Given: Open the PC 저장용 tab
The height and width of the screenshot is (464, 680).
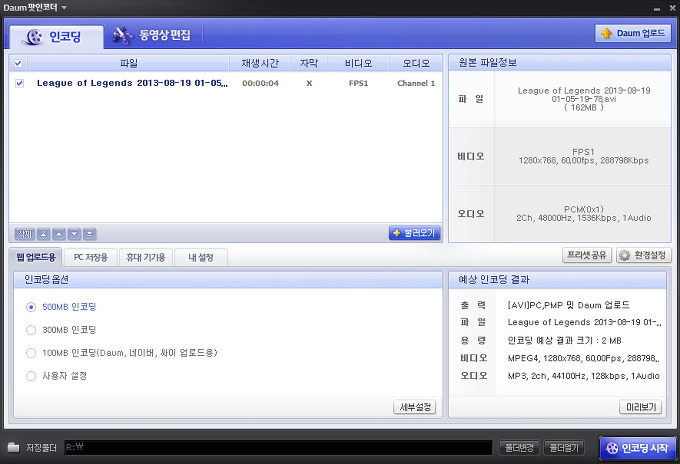Looking at the screenshot, I should (x=90, y=257).
